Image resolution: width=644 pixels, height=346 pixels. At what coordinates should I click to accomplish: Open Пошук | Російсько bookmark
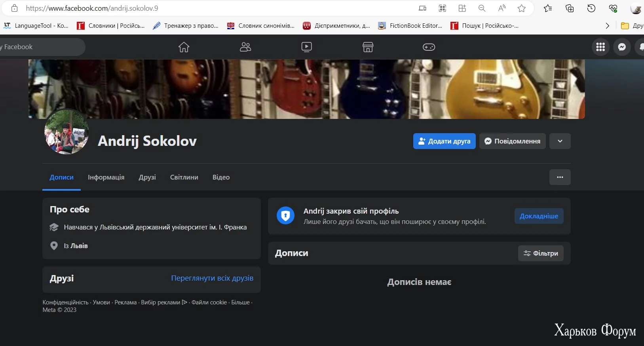pos(484,26)
